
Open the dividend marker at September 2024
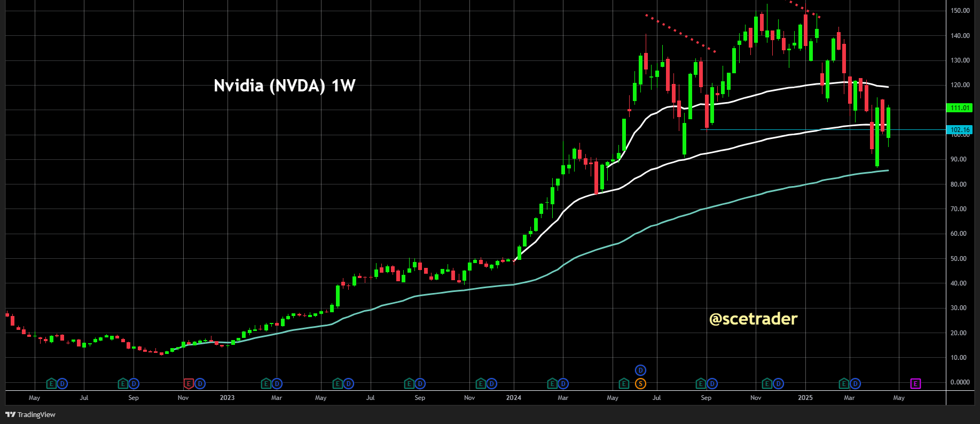tap(712, 383)
